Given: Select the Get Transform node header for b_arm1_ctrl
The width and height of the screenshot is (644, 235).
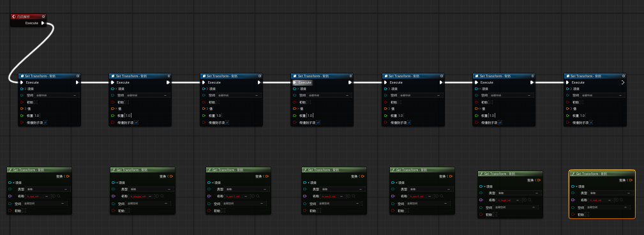Looking at the screenshot, I should click(238, 170).
